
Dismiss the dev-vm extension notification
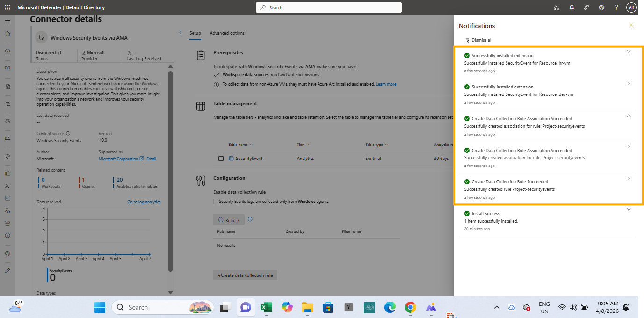pos(629,83)
